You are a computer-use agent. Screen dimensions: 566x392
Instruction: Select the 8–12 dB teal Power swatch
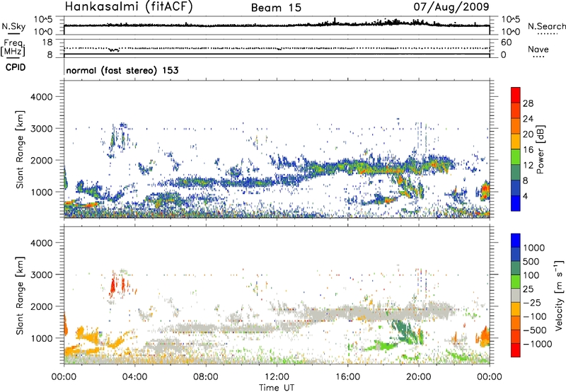pos(516,173)
